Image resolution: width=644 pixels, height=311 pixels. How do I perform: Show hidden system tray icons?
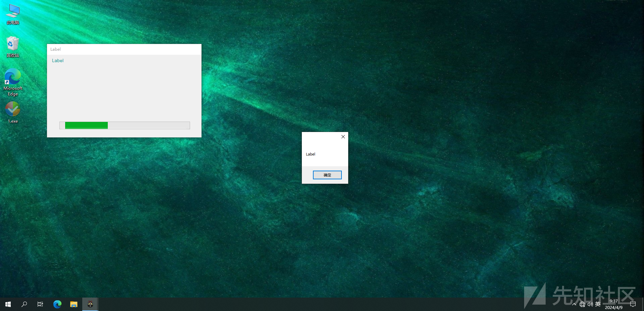[574, 304]
